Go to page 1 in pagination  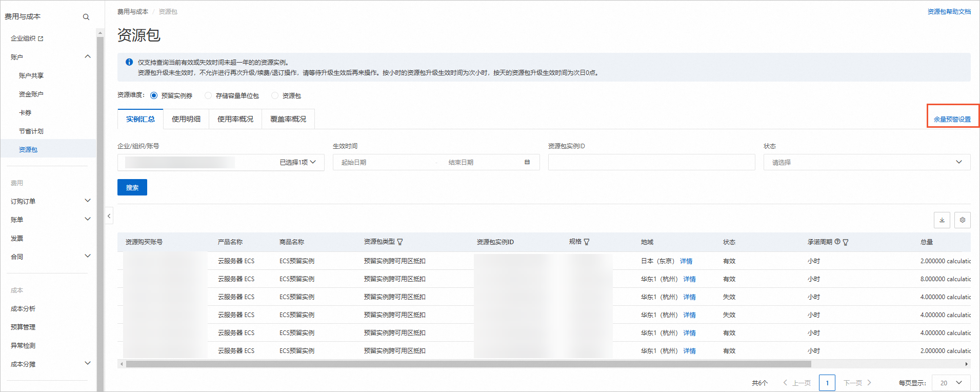pyautogui.click(x=827, y=383)
